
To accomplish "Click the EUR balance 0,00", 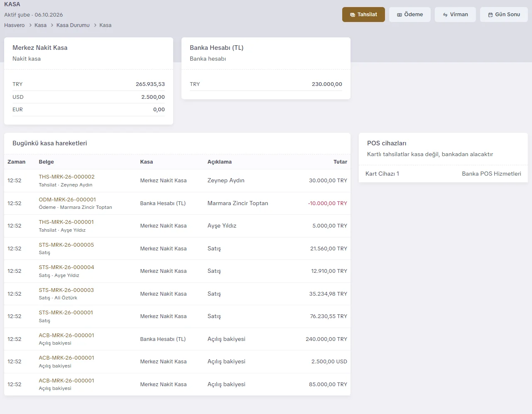I will point(159,110).
